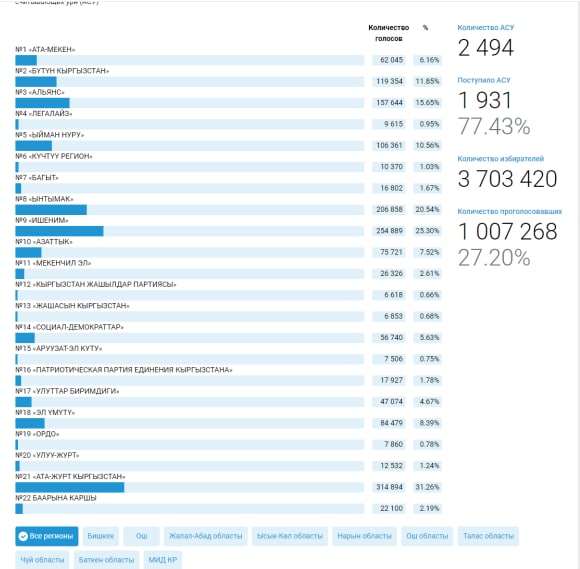Show Талас области results
Image resolution: width=580 pixels, height=569 pixels.
click(488, 536)
